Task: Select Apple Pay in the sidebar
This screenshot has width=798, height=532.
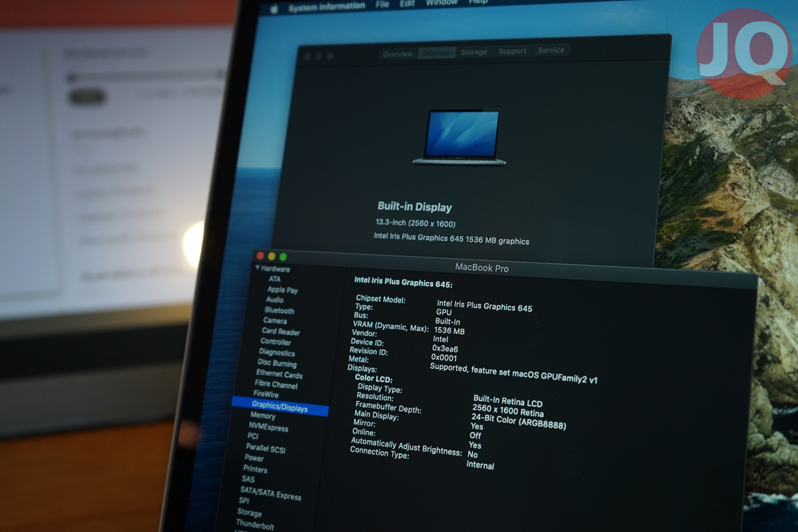Action: tap(283, 290)
